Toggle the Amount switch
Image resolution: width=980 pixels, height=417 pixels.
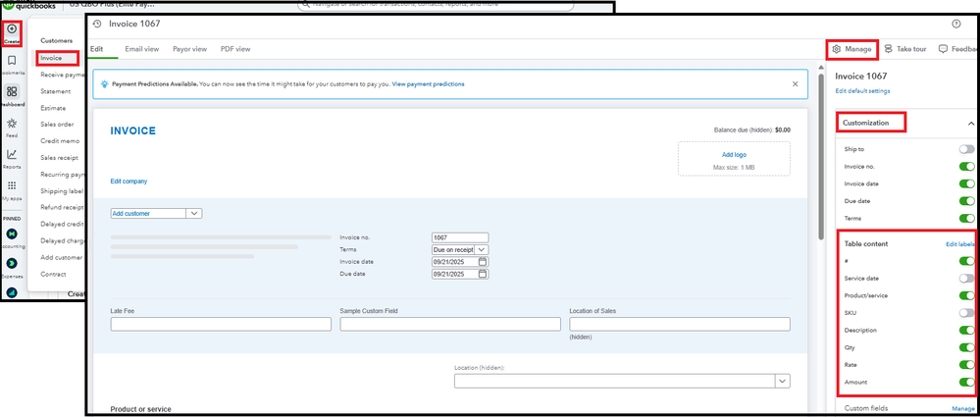point(967,382)
